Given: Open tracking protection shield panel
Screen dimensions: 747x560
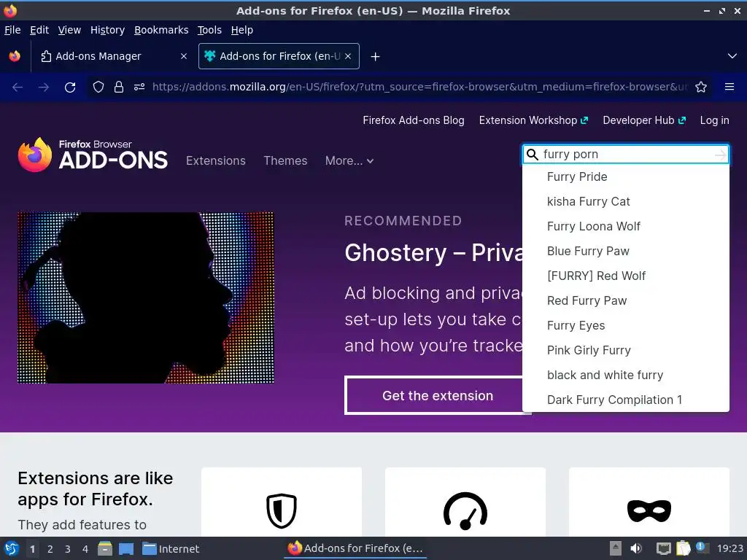Looking at the screenshot, I should coord(98,87).
